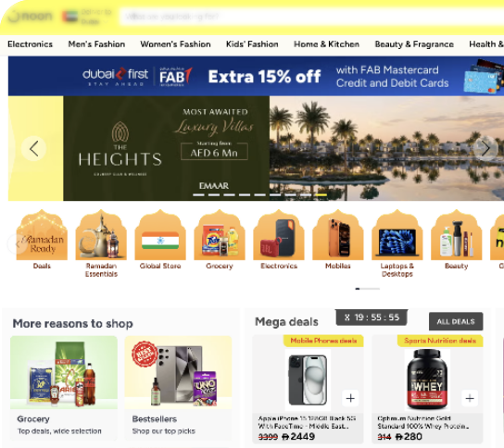Open the Men's Fashion menu

pos(96,44)
